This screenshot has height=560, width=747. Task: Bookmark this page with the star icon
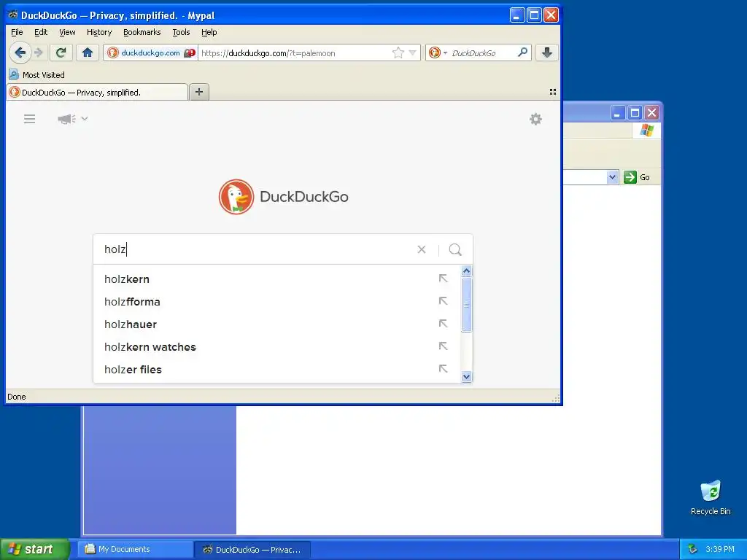(398, 52)
